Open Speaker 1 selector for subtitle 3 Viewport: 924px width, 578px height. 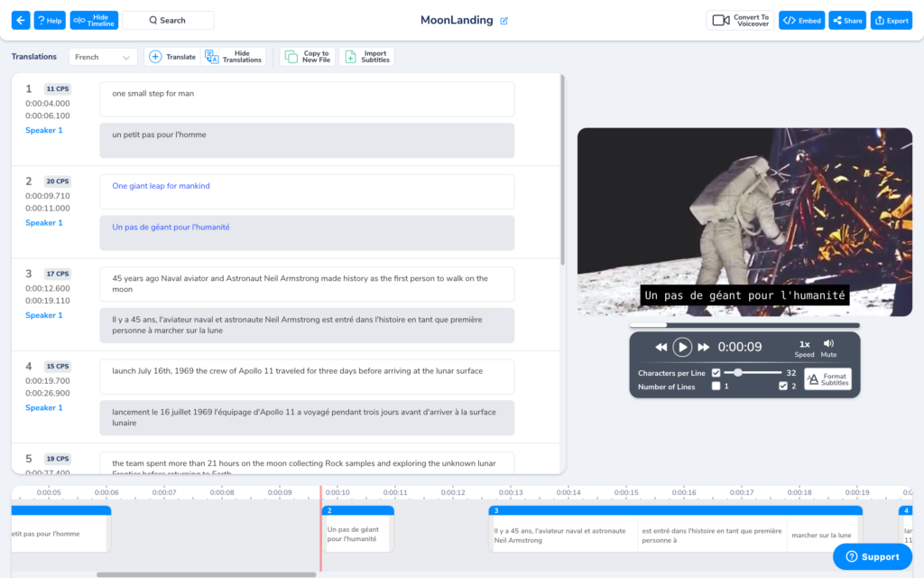click(x=44, y=315)
